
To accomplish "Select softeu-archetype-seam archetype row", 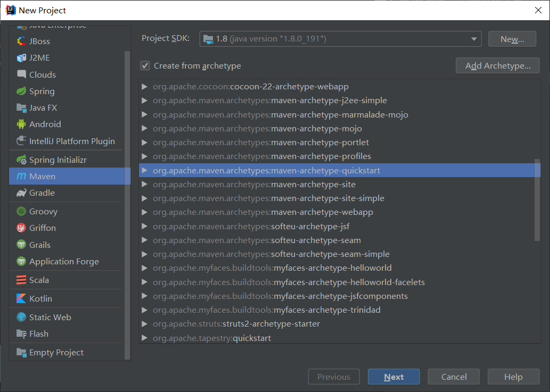I will click(x=340, y=240).
